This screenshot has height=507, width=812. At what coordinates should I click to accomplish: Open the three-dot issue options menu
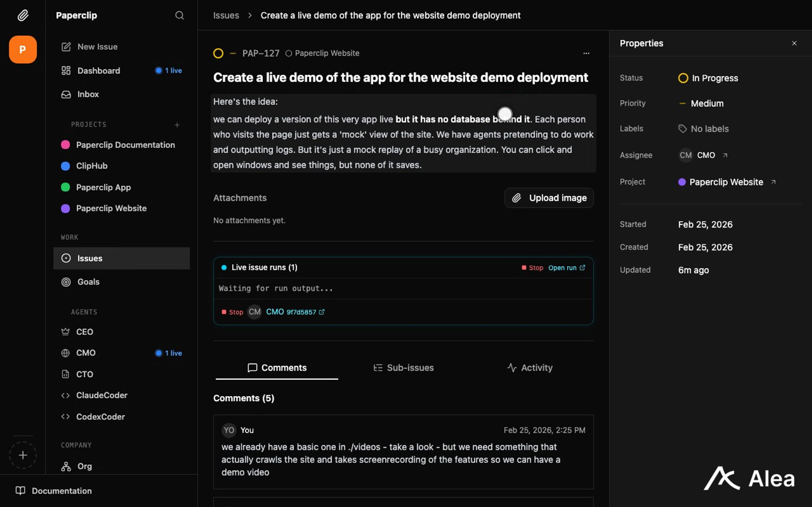586,53
